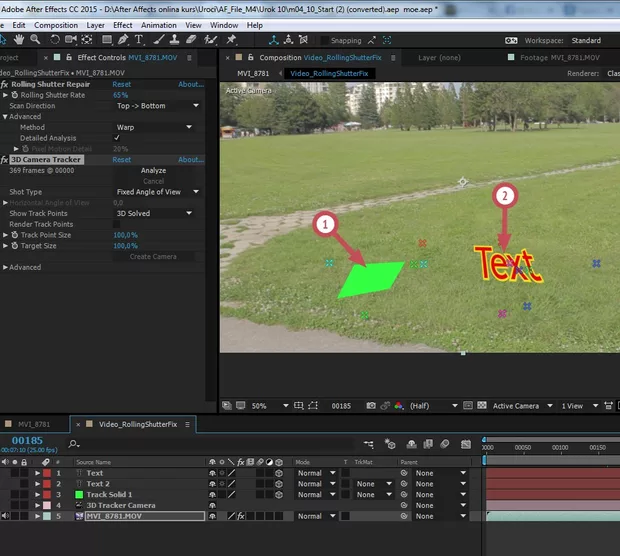The image size is (620, 556).
Task: Enable the Snapping checkbox
Action: (x=323, y=41)
